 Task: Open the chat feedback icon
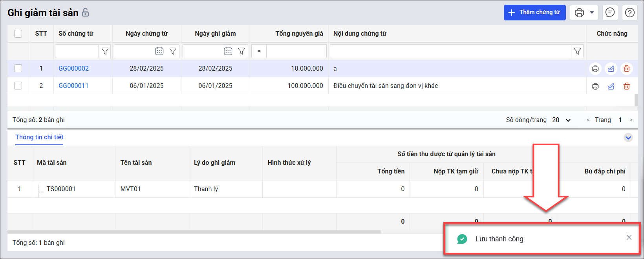[610, 13]
